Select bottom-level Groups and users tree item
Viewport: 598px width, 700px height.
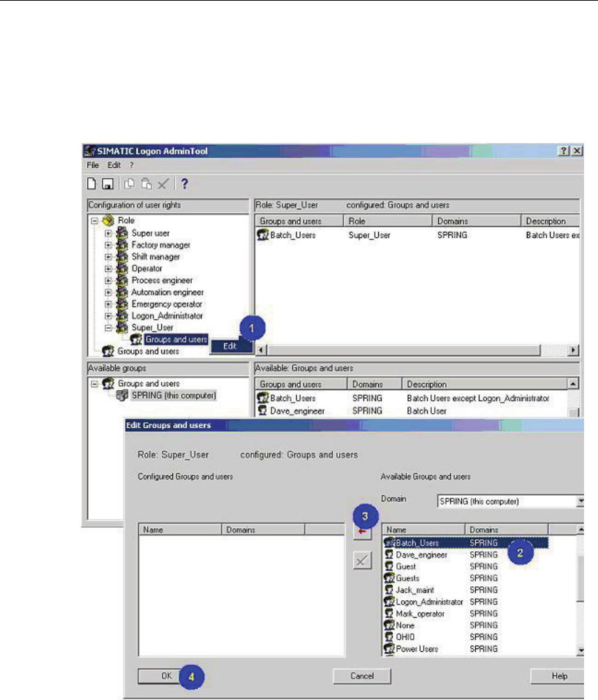pos(148,351)
